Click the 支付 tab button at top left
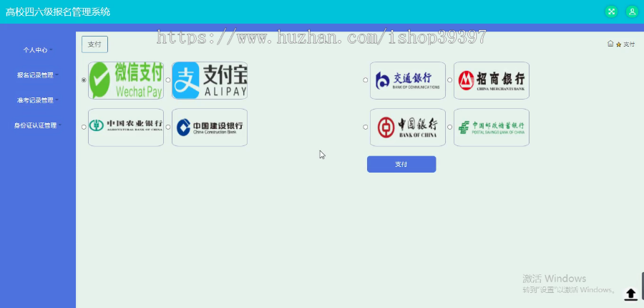The width and height of the screenshot is (644, 308). (x=94, y=44)
